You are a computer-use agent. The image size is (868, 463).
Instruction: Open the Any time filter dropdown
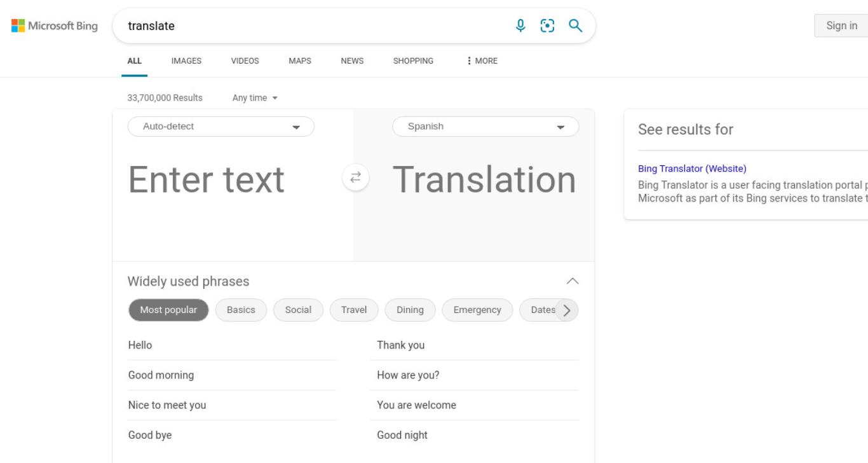coord(255,98)
